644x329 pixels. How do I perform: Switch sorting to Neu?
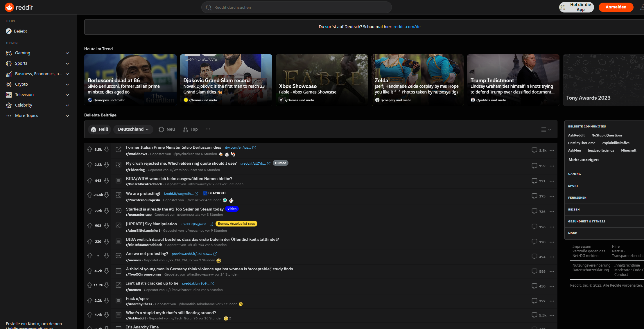167,129
